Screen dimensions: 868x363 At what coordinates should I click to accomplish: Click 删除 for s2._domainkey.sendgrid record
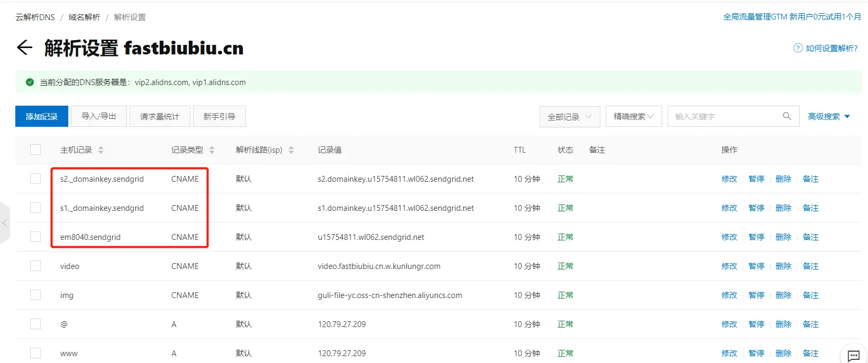coord(783,179)
